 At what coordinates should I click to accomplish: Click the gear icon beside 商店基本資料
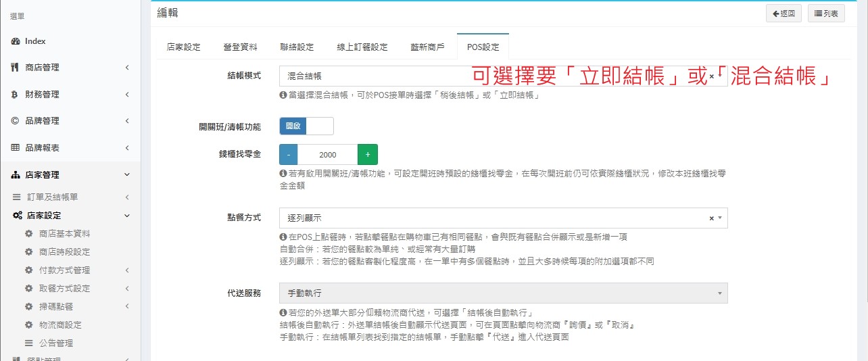coord(28,234)
